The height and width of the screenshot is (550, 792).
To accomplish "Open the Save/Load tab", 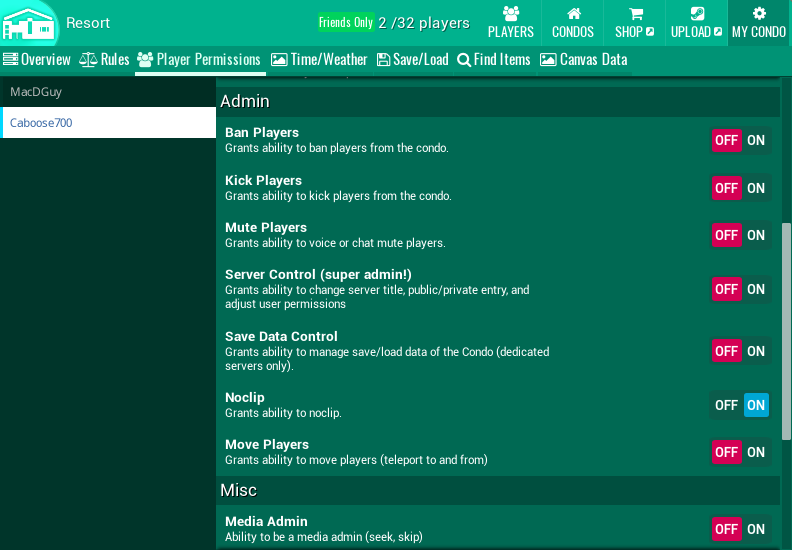I will pos(412,60).
